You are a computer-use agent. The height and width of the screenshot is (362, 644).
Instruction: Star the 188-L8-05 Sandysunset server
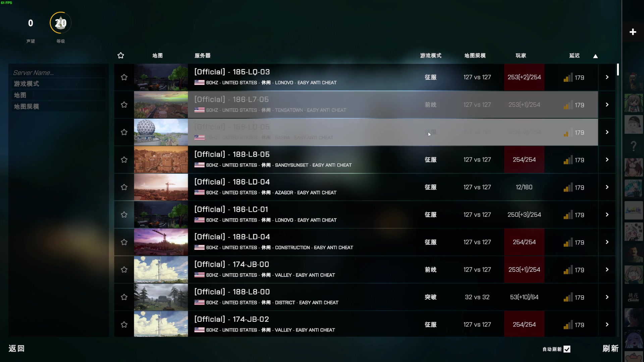click(124, 160)
